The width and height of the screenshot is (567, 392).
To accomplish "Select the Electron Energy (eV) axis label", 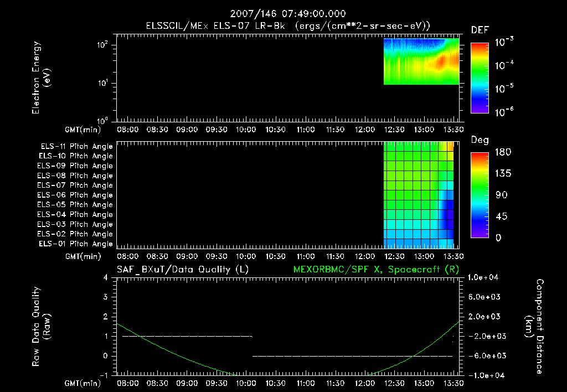I will [41, 78].
